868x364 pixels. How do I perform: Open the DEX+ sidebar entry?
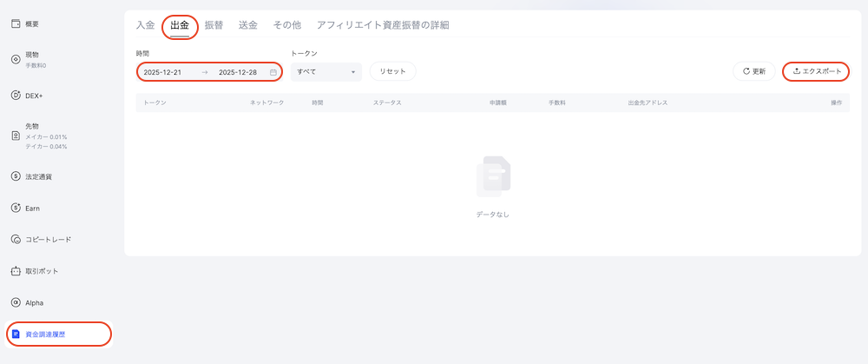pyautogui.click(x=34, y=96)
